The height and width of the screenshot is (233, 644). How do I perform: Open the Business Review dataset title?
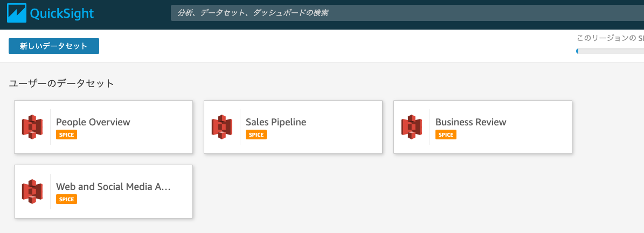pos(470,122)
